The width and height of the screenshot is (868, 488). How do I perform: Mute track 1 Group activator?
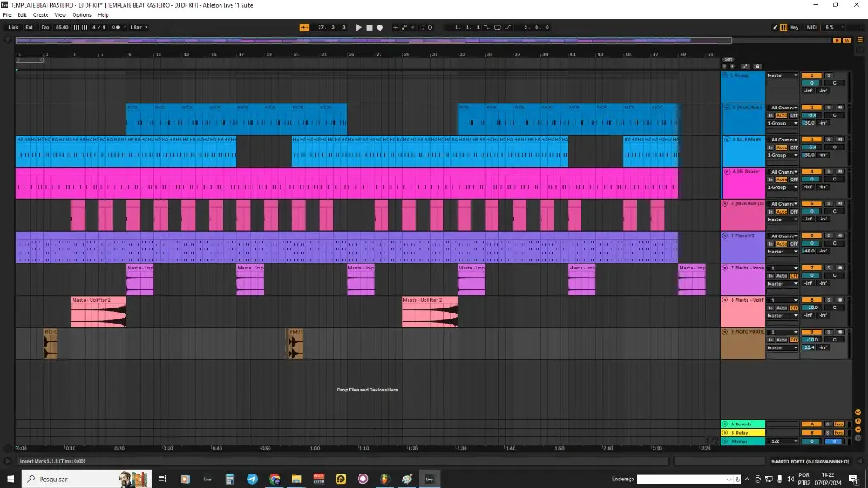(x=811, y=75)
